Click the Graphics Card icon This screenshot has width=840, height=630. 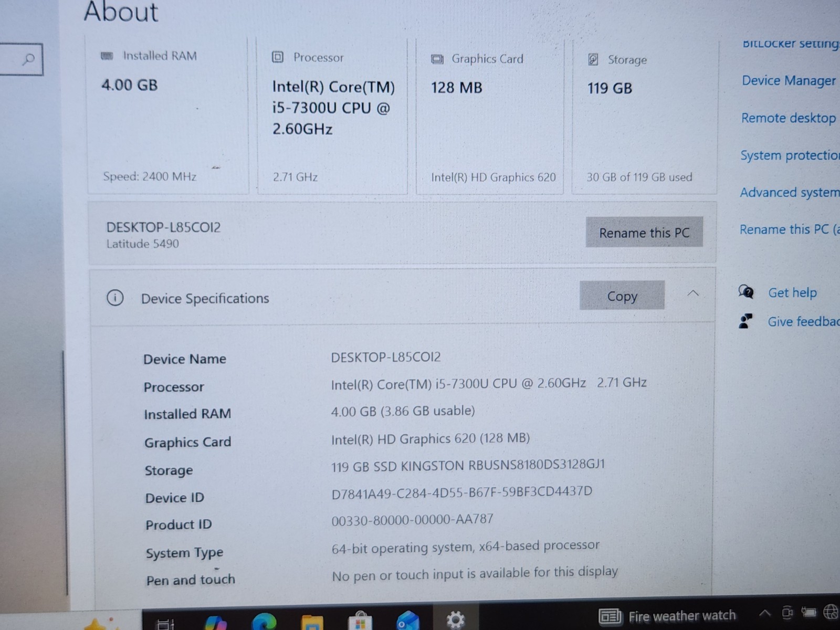coord(437,59)
